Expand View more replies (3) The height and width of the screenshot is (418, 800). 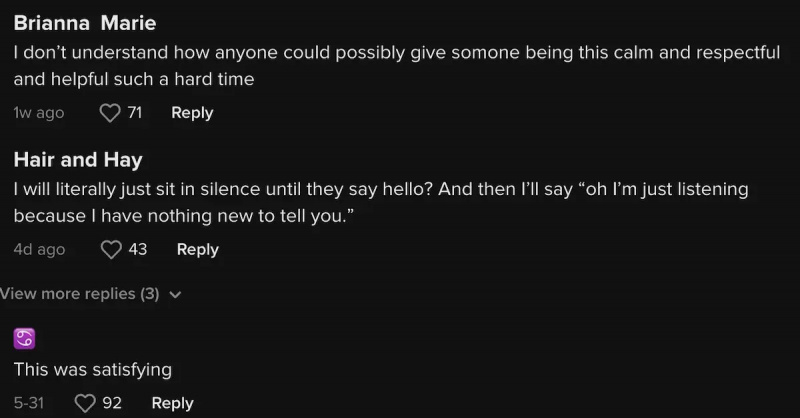[x=80, y=294]
